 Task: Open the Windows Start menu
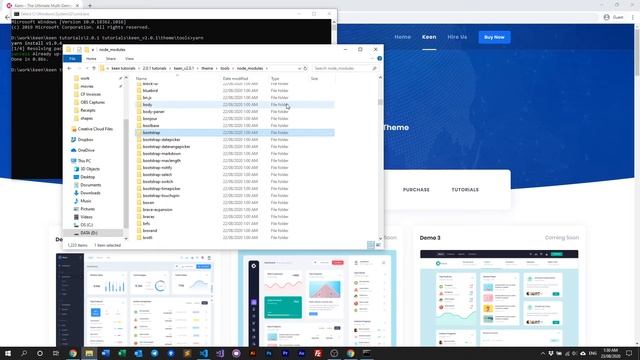pos(8,353)
